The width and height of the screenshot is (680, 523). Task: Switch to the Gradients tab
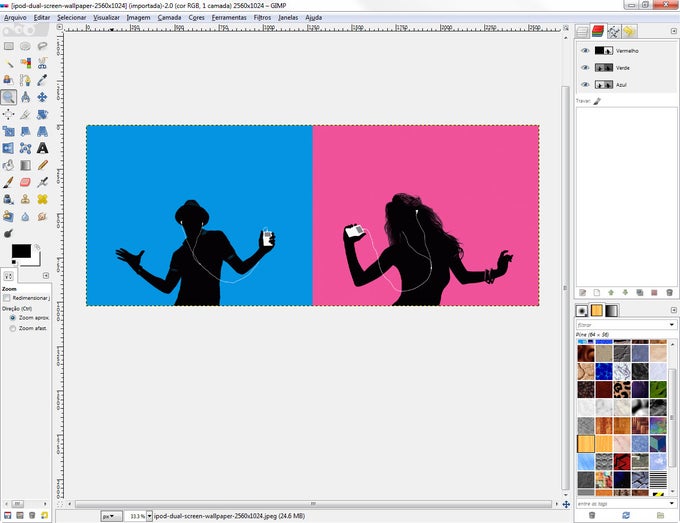[611, 311]
